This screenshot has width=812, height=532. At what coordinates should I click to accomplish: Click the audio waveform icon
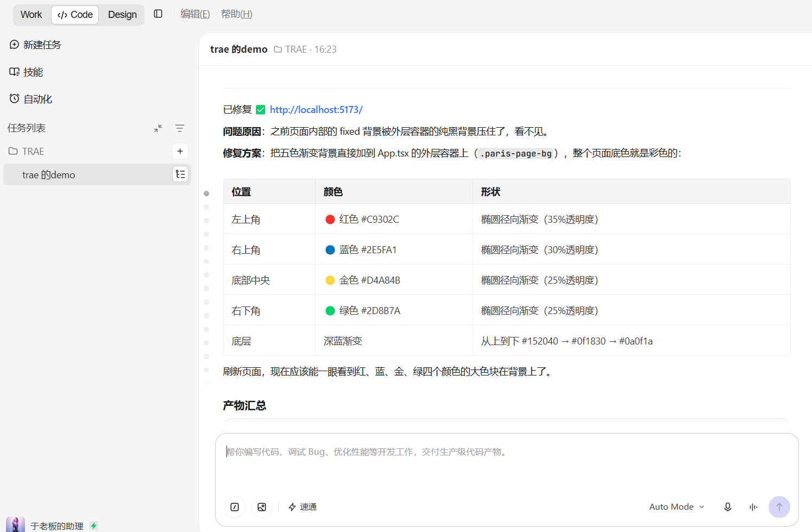753,507
